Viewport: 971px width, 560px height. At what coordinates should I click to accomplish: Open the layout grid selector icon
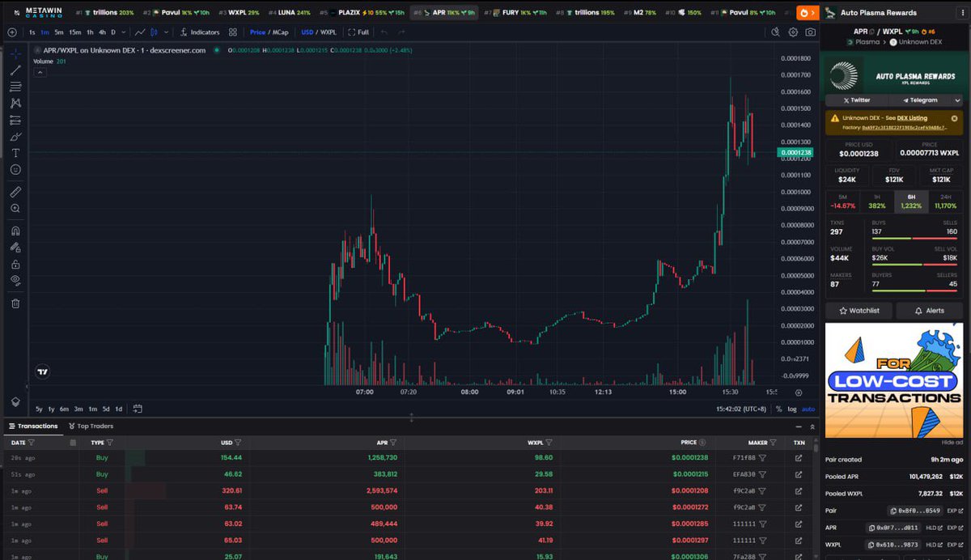click(x=233, y=32)
